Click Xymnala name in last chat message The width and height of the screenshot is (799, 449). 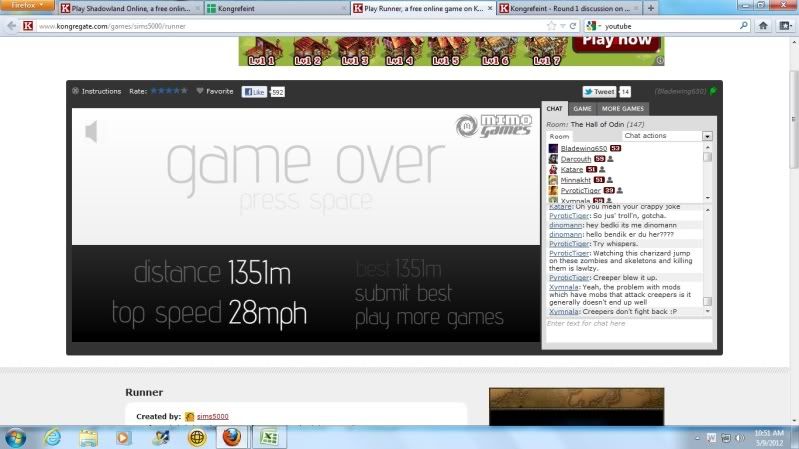[564, 311]
